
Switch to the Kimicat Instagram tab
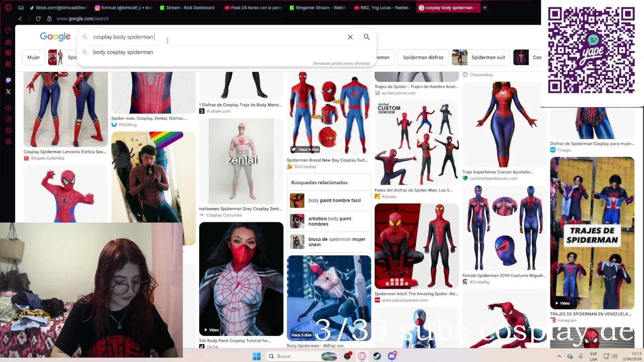123,8
